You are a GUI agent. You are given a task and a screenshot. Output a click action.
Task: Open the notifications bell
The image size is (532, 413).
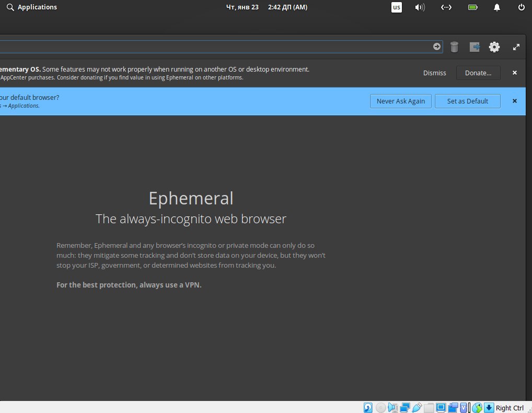tap(496, 7)
